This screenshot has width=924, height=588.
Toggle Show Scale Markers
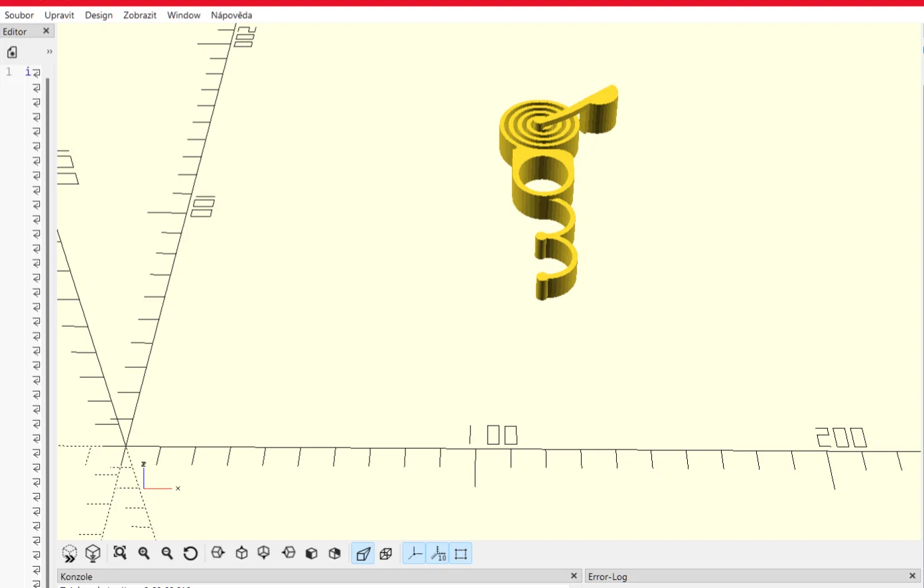[438, 554]
